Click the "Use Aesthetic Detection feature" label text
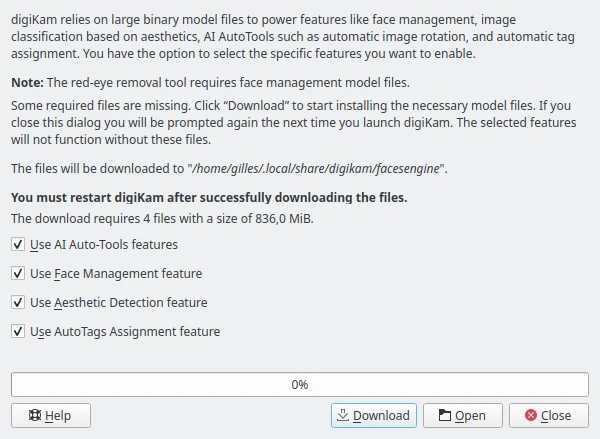This screenshot has width=600, height=439. [118, 302]
